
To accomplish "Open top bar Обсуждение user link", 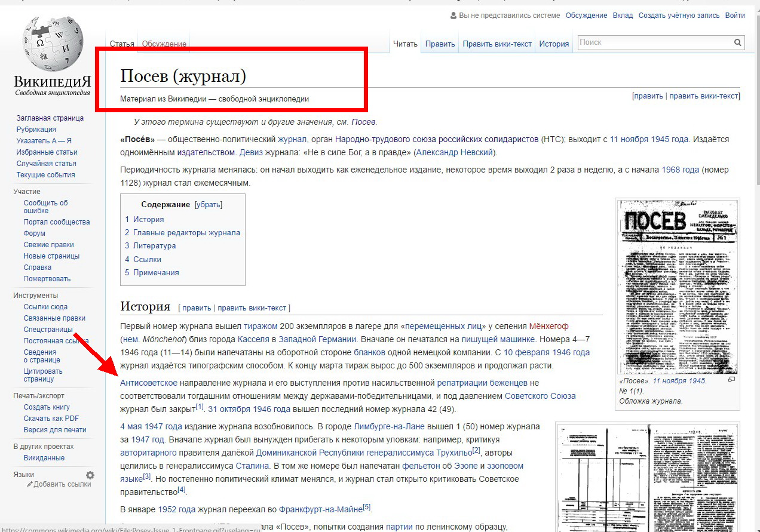I will [586, 16].
